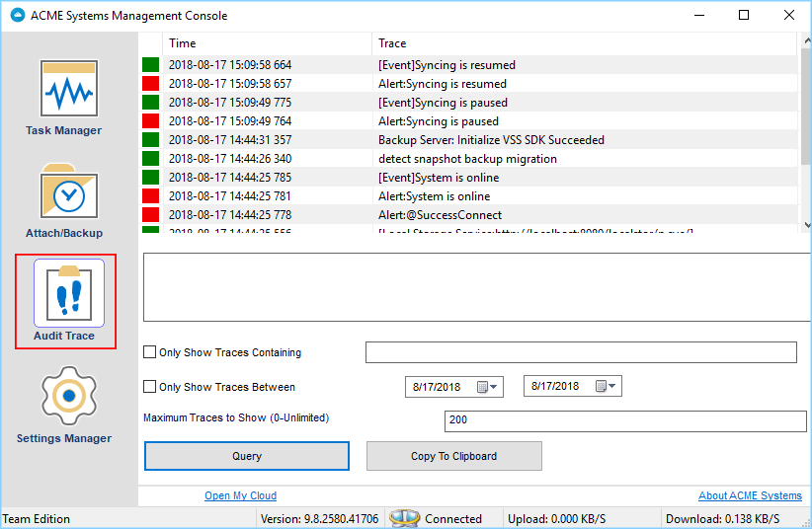Screen dimensions: 812x529
Task: Select the Alert:Syncing is paused trace
Action: click(439, 121)
